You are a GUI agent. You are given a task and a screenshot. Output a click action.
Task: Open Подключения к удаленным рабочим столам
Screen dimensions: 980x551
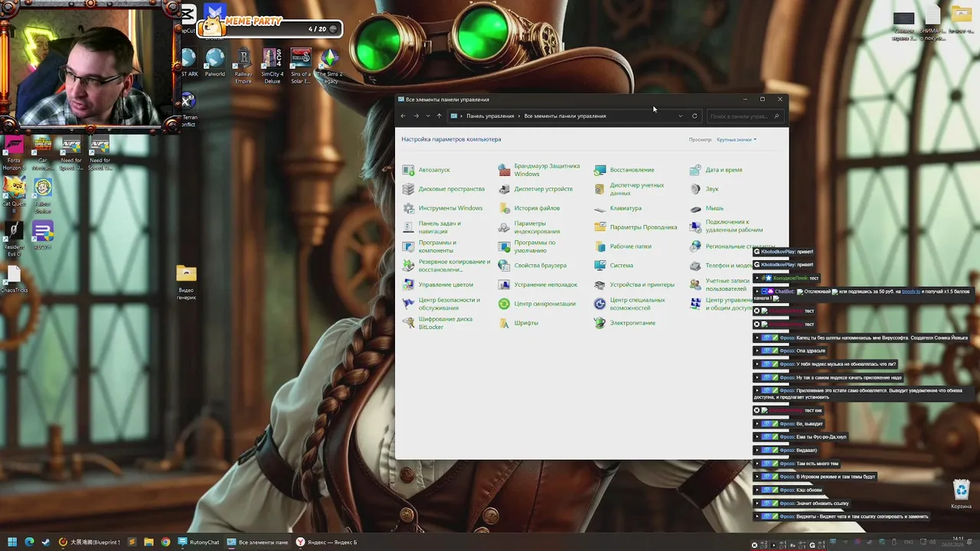[x=727, y=227]
